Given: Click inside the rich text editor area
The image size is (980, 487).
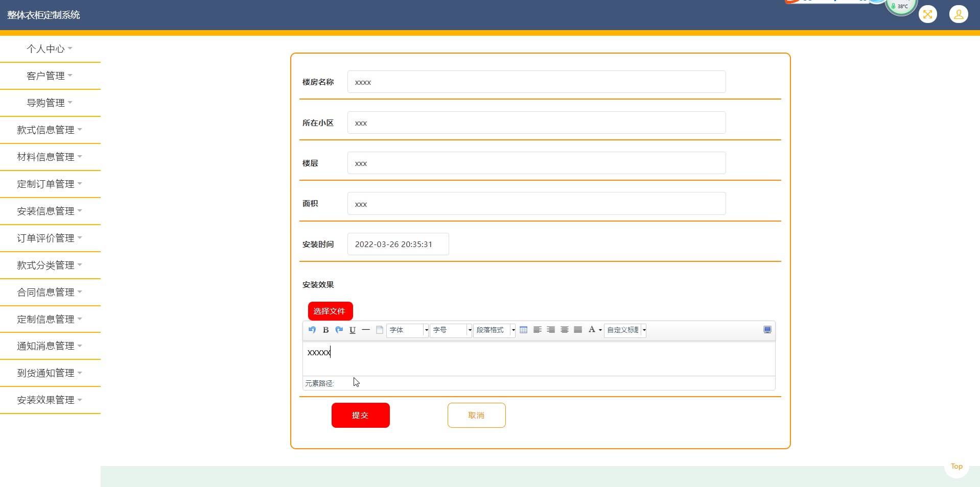Looking at the screenshot, I should [539, 358].
